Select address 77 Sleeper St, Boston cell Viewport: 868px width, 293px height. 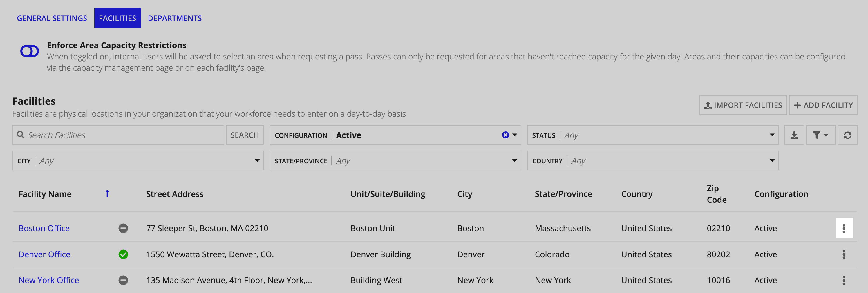click(207, 228)
